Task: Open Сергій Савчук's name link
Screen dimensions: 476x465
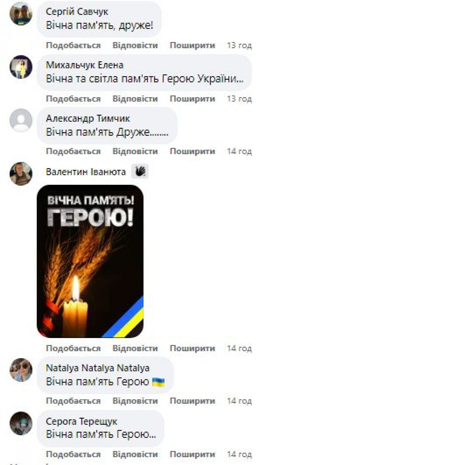Action: [x=77, y=12]
